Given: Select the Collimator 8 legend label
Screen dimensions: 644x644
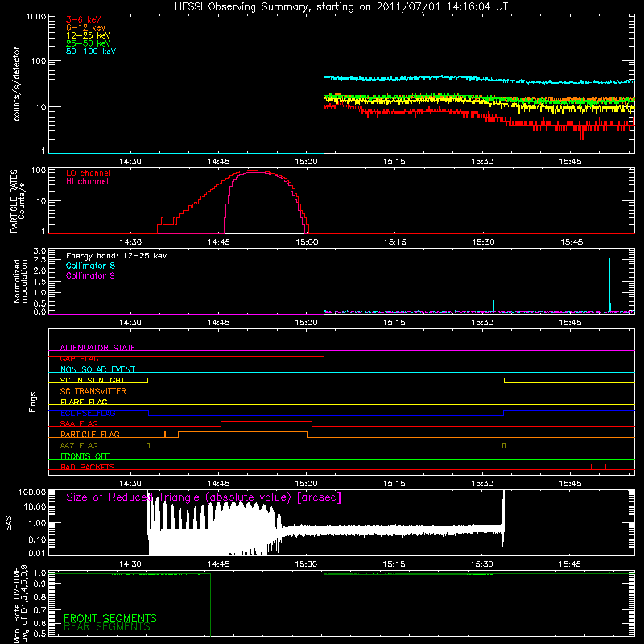Looking at the screenshot, I should click(x=90, y=266).
